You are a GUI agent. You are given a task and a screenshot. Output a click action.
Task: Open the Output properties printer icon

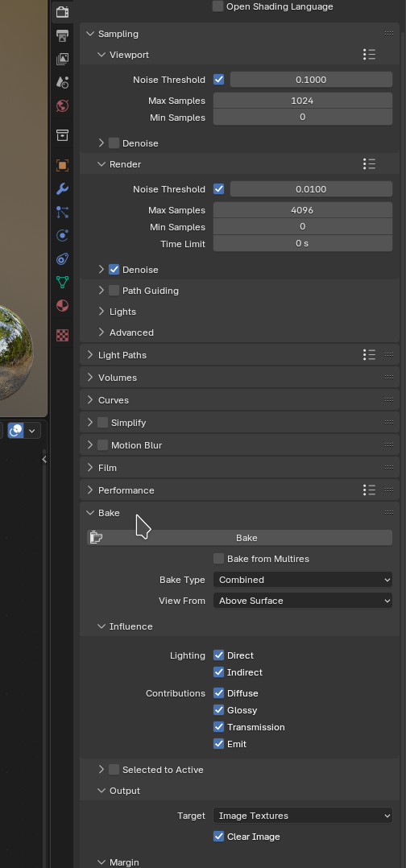(x=63, y=36)
